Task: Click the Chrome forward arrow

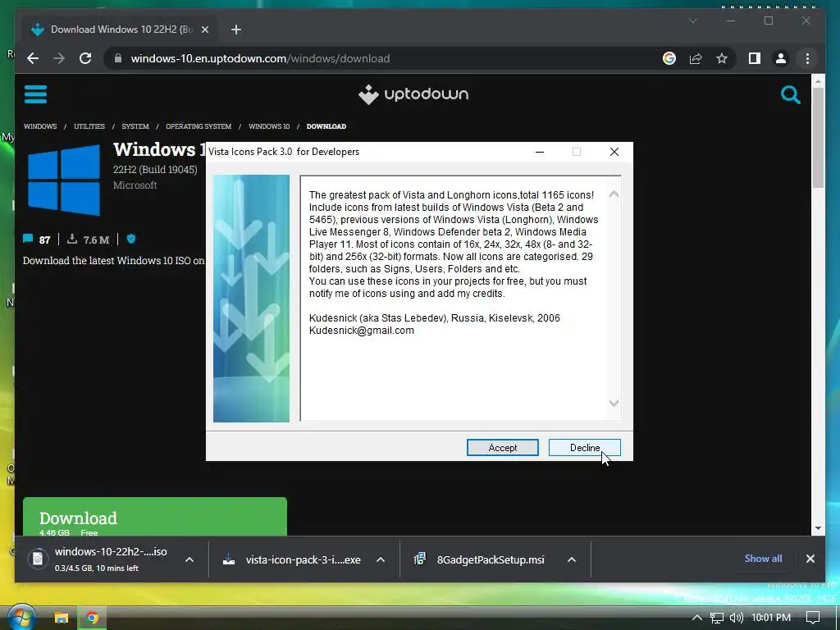Action: pos(59,58)
